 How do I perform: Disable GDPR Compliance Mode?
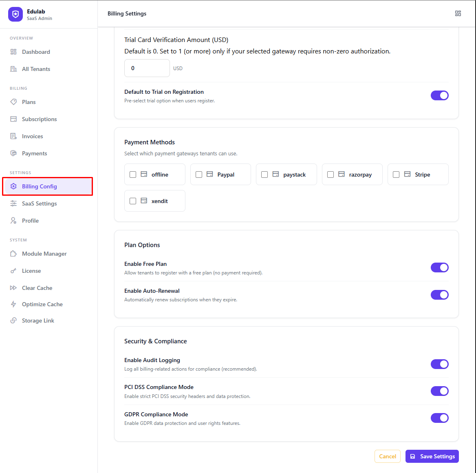click(440, 418)
